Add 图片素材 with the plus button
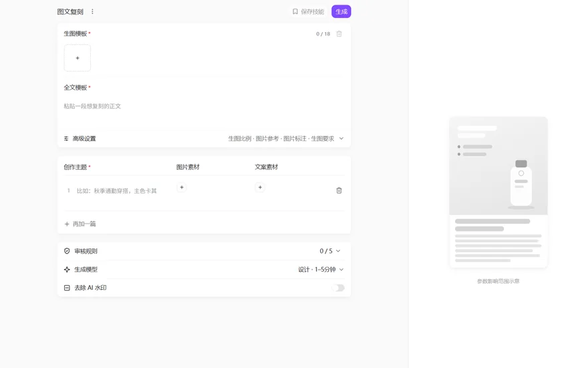 (182, 187)
